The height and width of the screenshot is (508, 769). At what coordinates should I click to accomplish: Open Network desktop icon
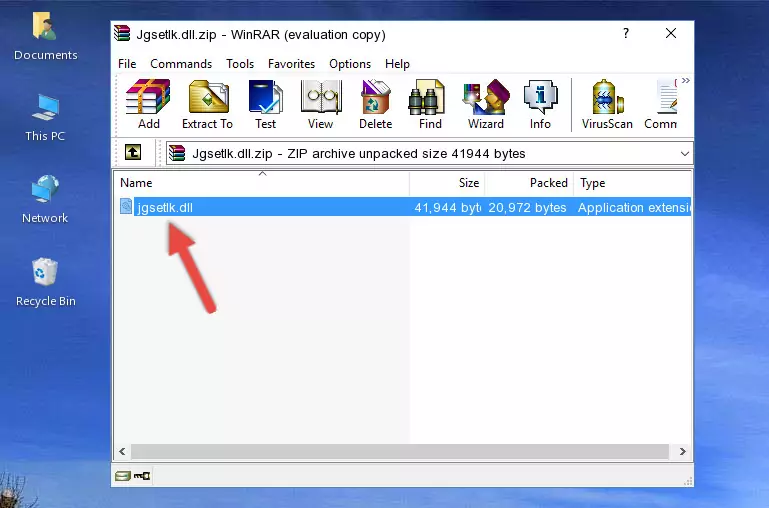[x=45, y=199]
